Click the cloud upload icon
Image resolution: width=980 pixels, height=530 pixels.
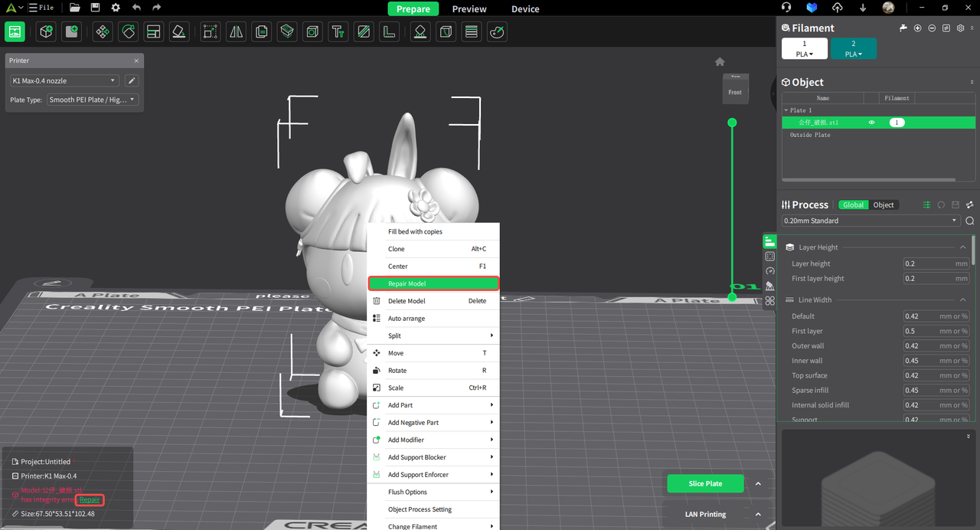pyautogui.click(x=838, y=8)
